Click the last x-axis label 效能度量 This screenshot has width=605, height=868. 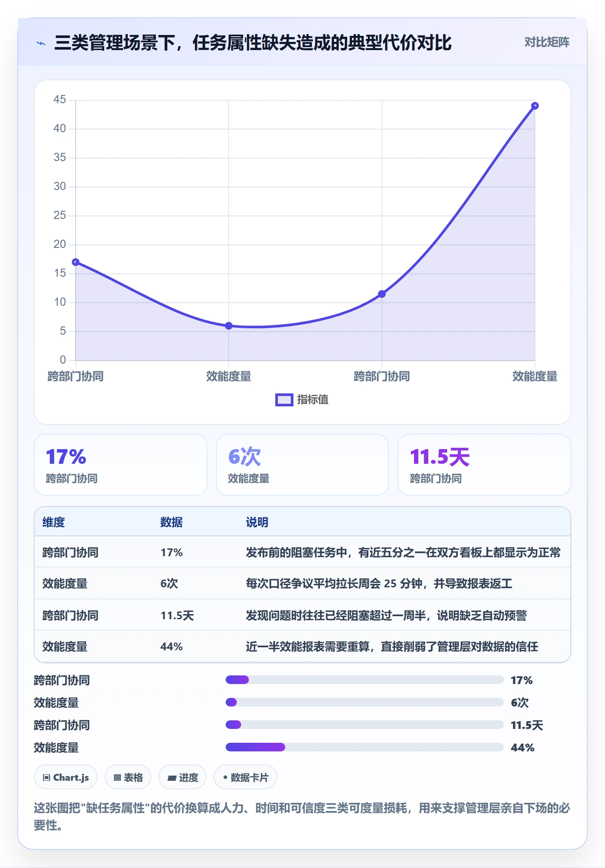[x=535, y=376]
